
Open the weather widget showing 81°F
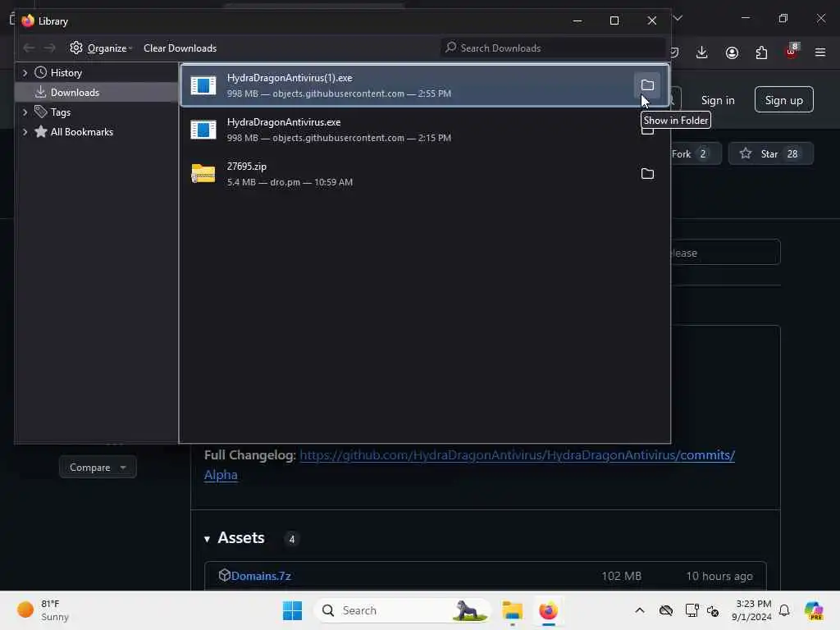(44, 610)
